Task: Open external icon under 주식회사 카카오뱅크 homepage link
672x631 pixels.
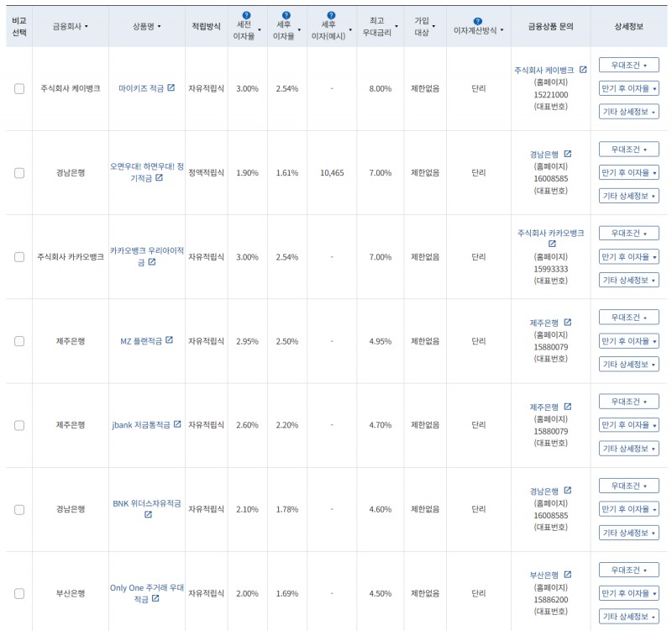Action: 552,244
